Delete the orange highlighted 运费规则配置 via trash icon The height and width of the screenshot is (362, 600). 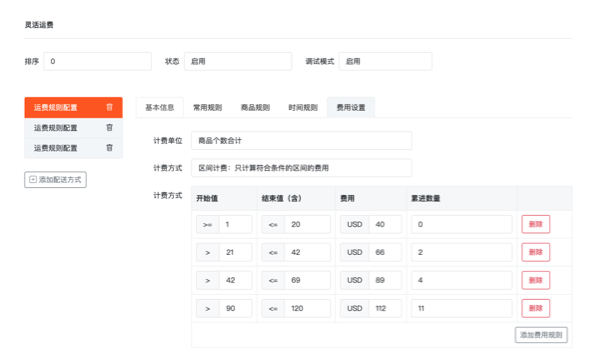109,107
